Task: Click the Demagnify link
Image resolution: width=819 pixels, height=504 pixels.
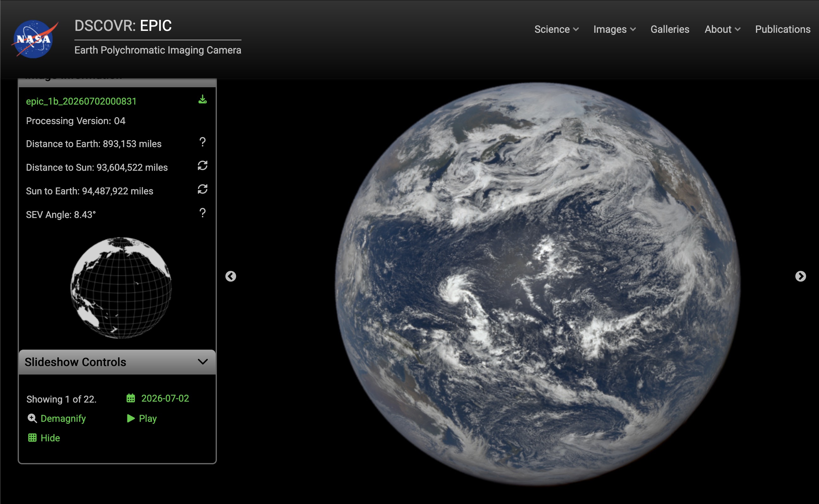Action: pyautogui.click(x=63, y=419)
